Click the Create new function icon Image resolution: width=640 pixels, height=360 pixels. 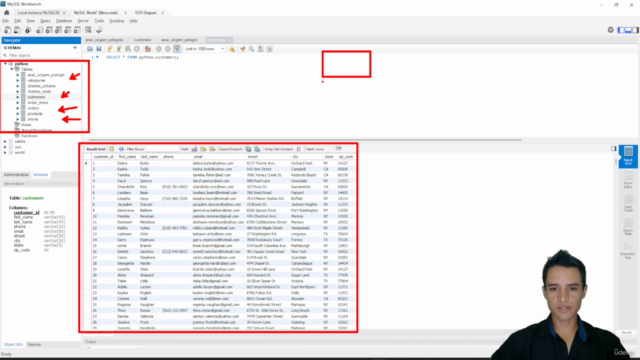click(77, 30)
